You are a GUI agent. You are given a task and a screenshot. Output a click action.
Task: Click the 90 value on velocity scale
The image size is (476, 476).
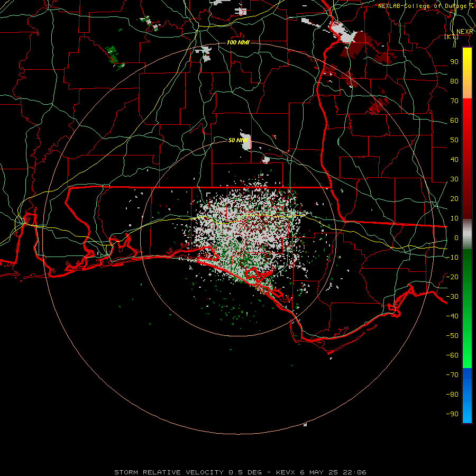click(454, 62)
